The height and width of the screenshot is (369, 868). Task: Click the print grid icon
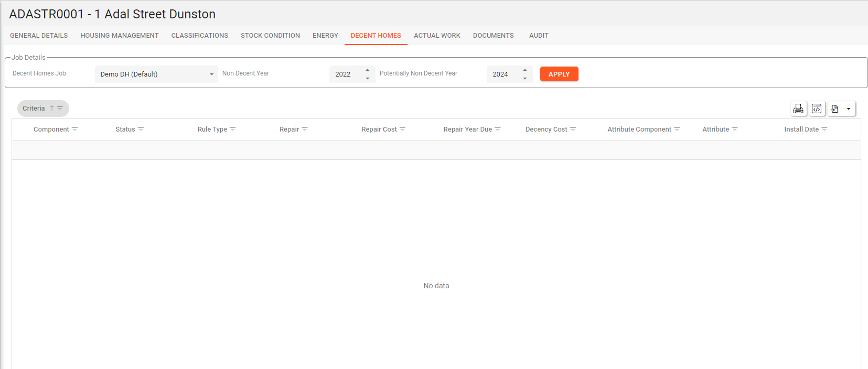[x=798, y=108]
